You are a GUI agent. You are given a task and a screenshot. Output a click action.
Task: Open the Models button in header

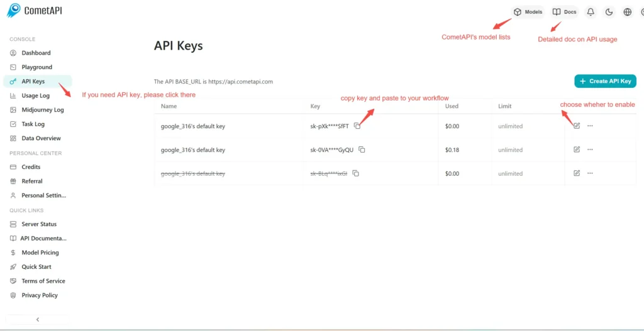tap(528, 12)
